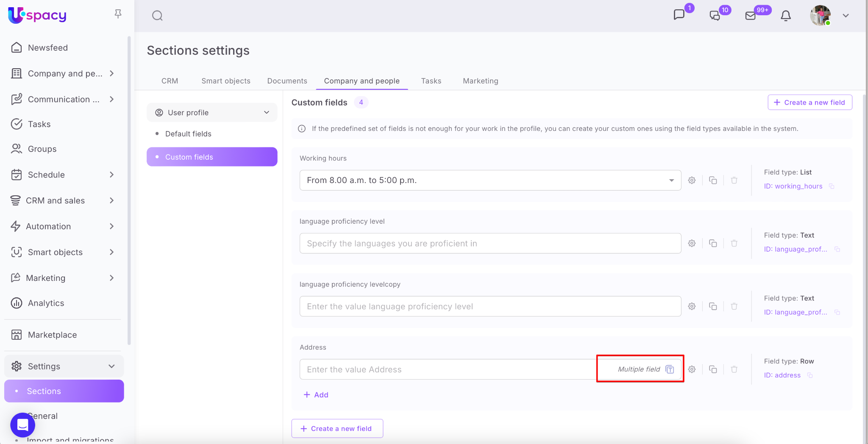This screenshot has width=868, height=444.
Task: Open the support chat widget
Action: tap(22, 425)
